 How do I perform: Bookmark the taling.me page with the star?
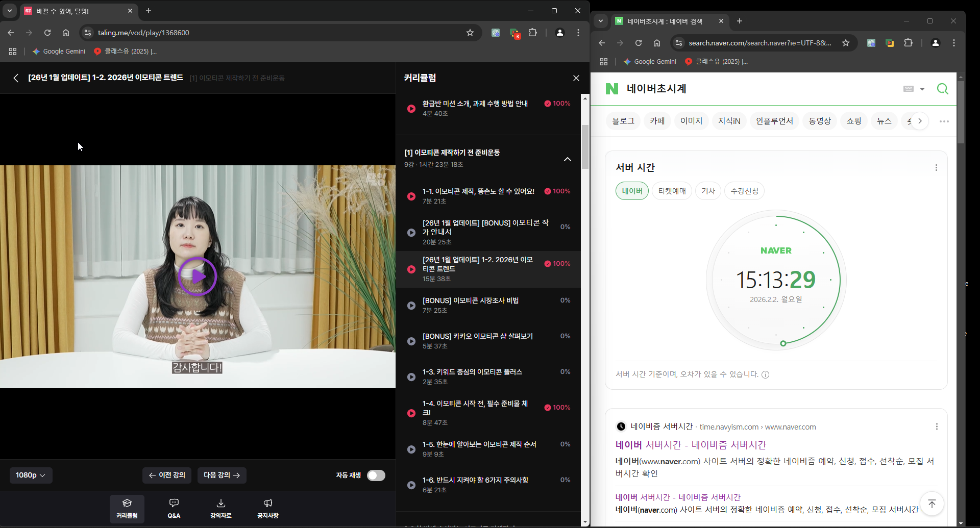(470, 33)
